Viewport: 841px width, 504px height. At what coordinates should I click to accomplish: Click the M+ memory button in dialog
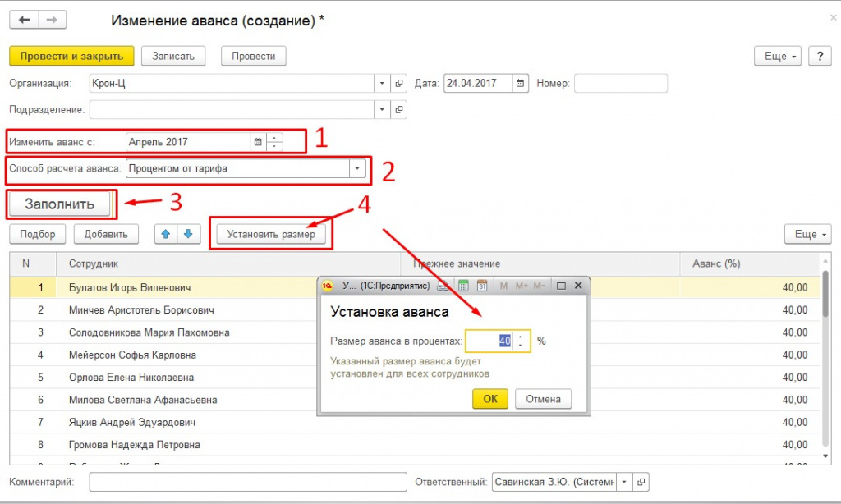click(x=522, y=286)
